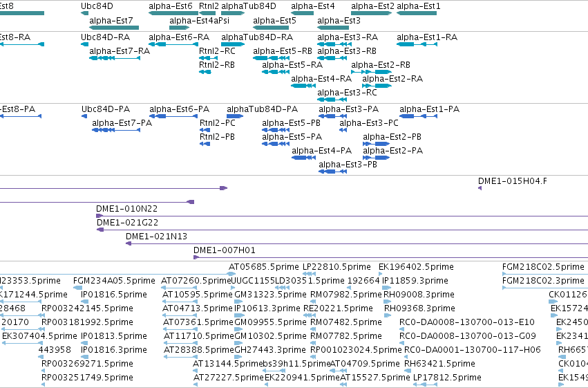Click protein alpha-Est6-PA
The height and width of the screenshot is (388, 588).
coord(179,109)
